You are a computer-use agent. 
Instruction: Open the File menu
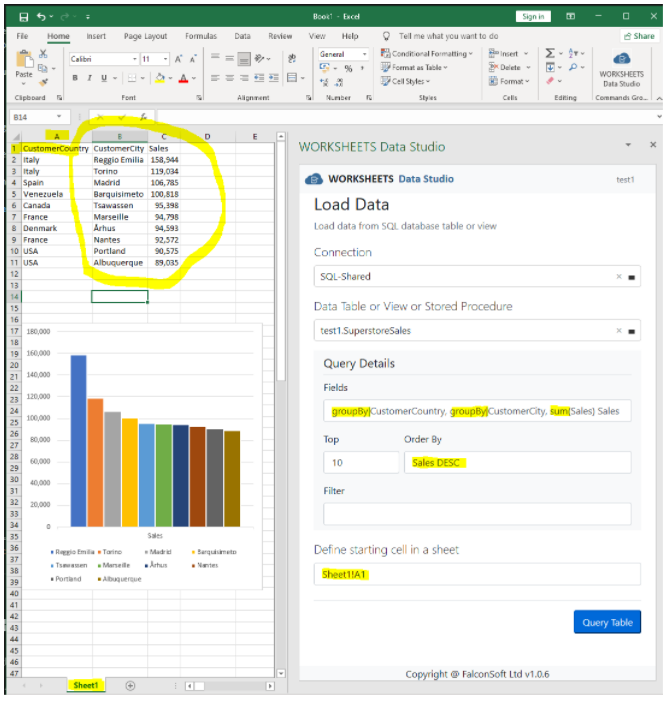(22, 36)
